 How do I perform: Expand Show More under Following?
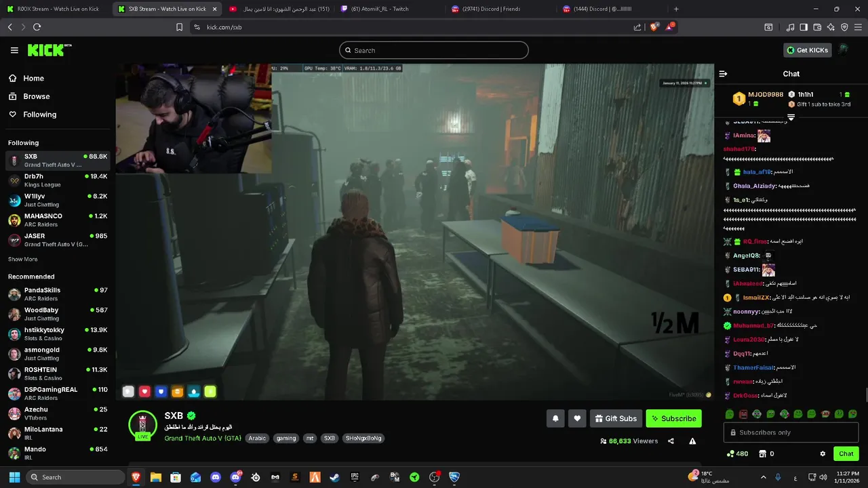[22, 259]
